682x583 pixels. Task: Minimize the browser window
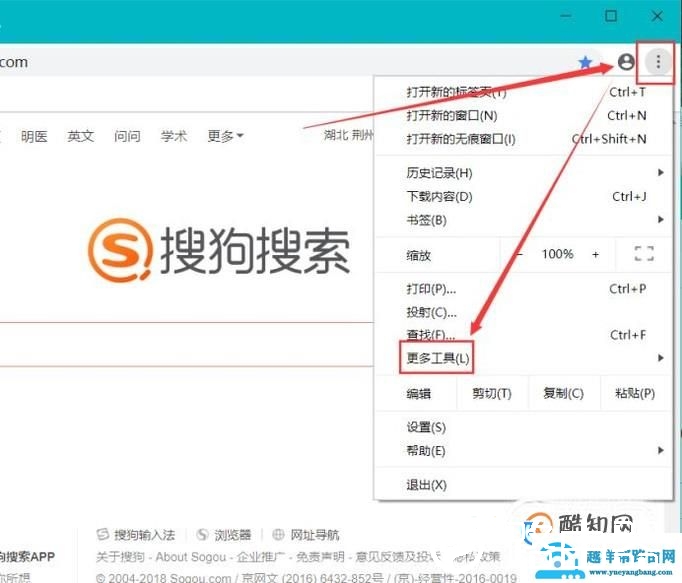(566, 16)
